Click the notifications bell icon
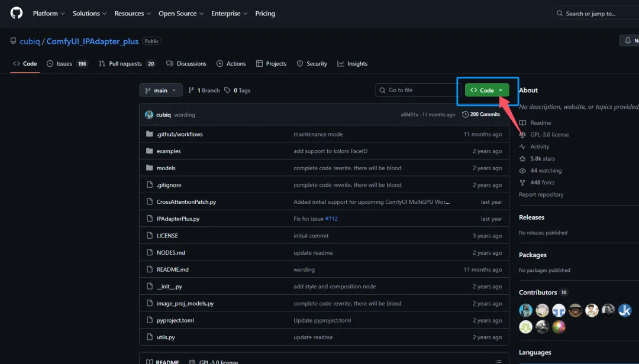This screenshot has height=364, width=639. pyautogui.click(x=628, y=40)
